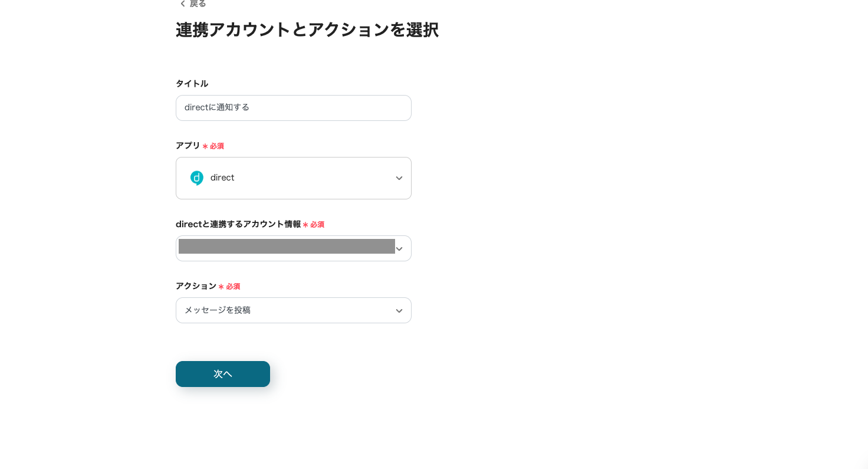Expand the アプリ dropdown chevron
Viewport: 868px width, 469px height.
399,178
